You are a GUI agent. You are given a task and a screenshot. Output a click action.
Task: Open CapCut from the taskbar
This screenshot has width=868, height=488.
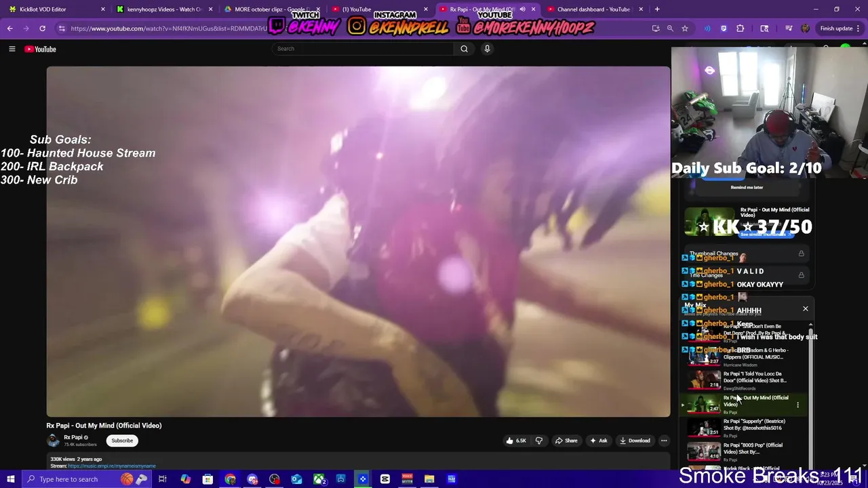pyautogui.click(x=385, y=479)
